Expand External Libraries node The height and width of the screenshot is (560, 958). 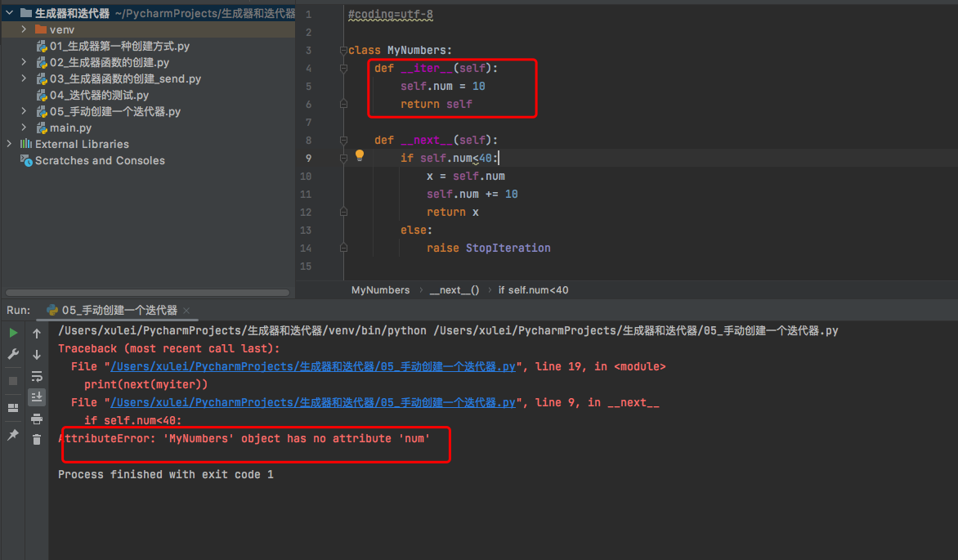[9, 144]
